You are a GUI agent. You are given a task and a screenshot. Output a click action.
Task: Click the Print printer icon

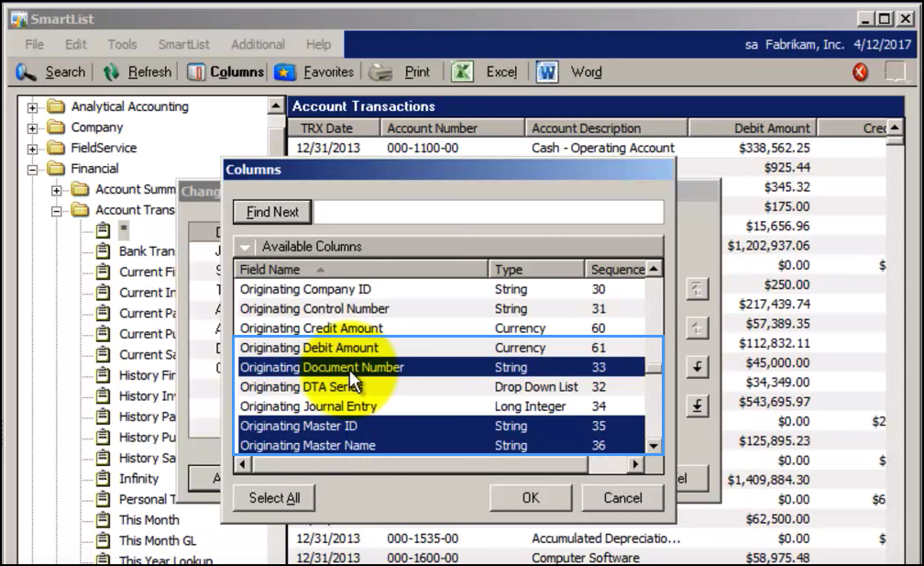380,72
